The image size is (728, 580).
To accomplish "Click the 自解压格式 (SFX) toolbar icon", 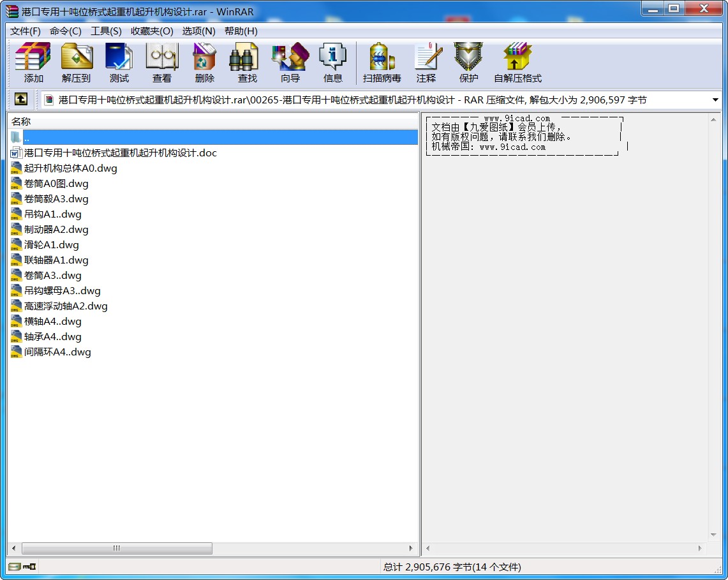I will pyautogui.click(x=517, y=63).
